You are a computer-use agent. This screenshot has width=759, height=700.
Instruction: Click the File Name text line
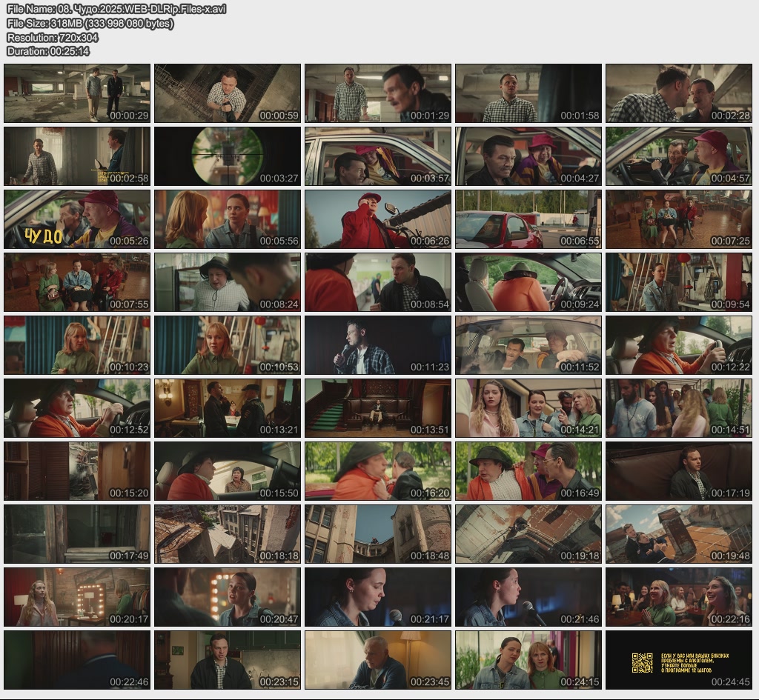116,9
